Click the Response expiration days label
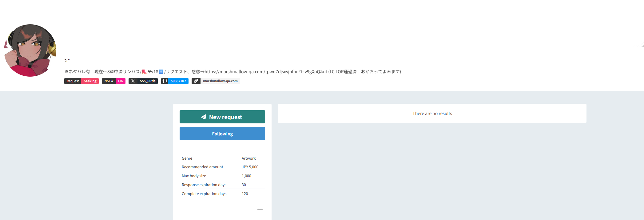644x220 pixels. [x=204, y=185]
